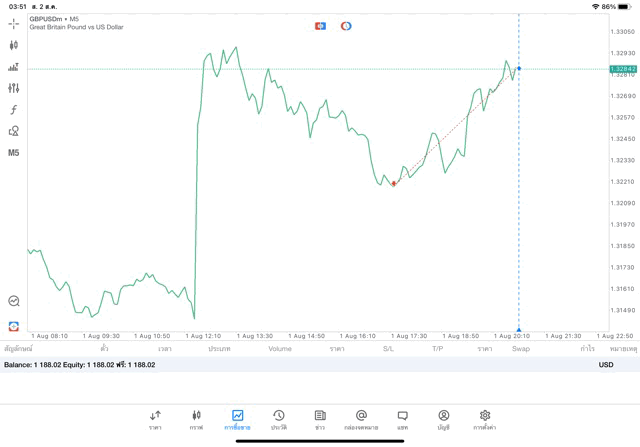Open the chat (แชท) tab

[x=402, y=419]
